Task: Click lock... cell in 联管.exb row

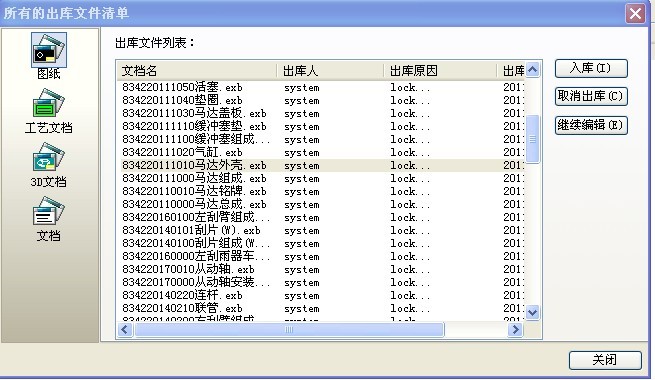Action: [410, 308]
